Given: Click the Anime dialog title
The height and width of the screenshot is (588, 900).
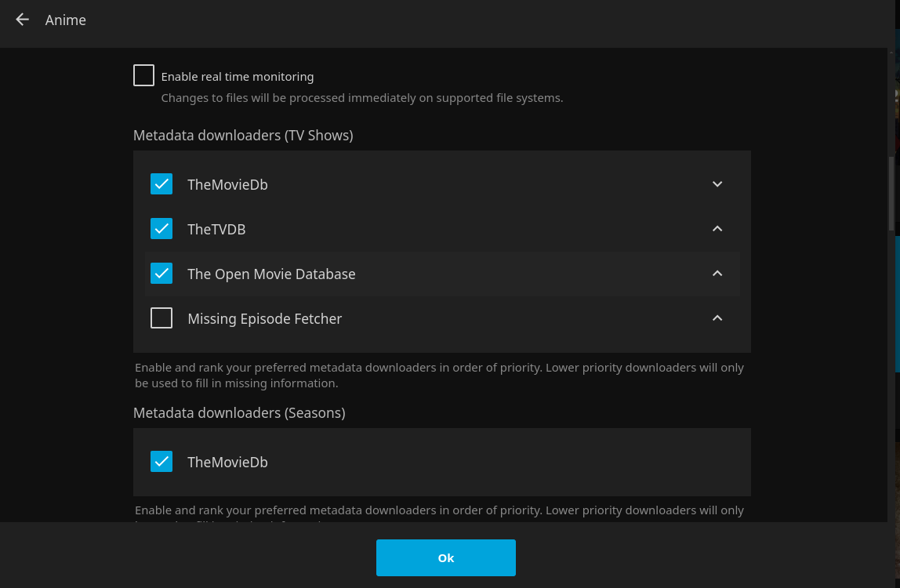Looking at the screenshot, I should pyautogui.click(x=66, y=20).
